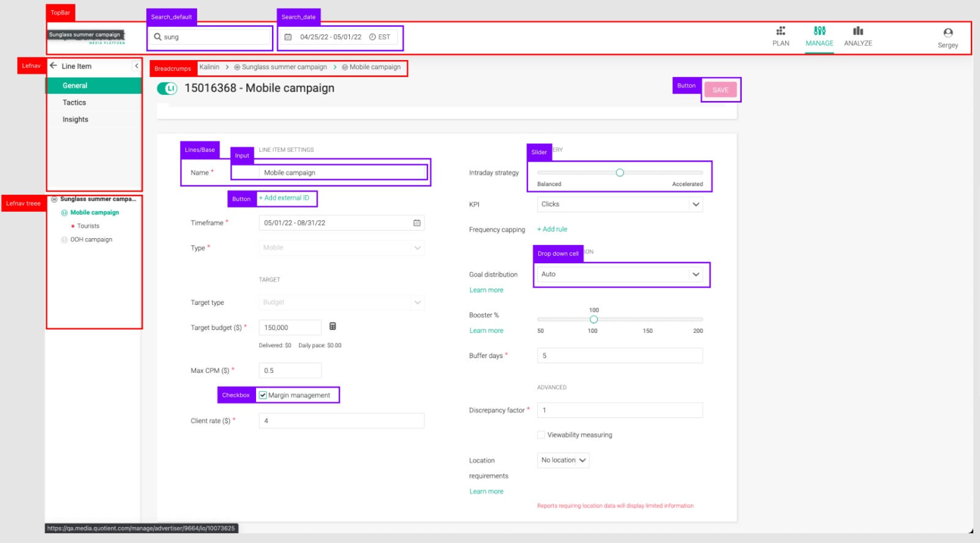Open the ANALYZE charts icon

pos(858,31)
